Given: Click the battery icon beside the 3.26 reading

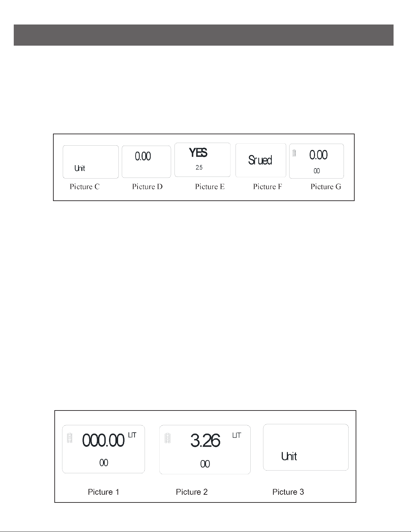Looking at the screenshot, I should pos(168,438).
